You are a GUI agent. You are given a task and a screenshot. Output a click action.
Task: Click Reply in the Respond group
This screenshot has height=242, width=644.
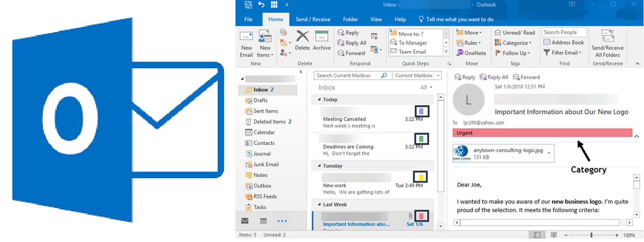348,33
